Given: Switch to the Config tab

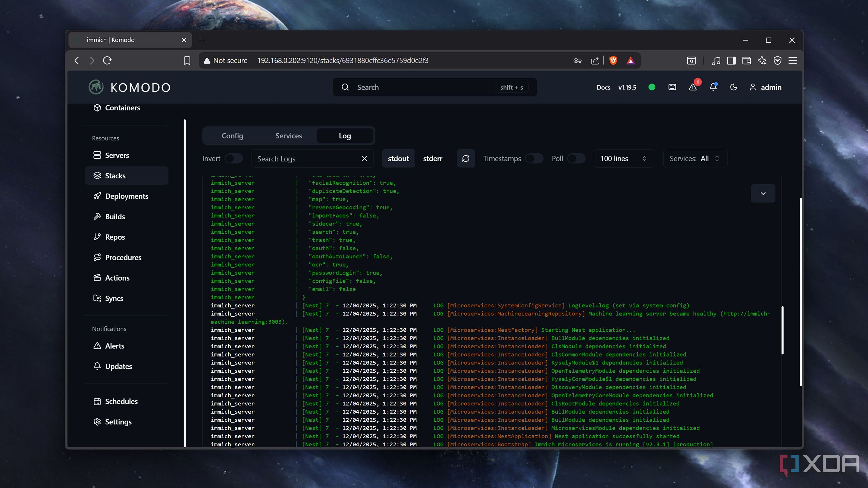Looking at the screenshot, I should pos(232,136).
